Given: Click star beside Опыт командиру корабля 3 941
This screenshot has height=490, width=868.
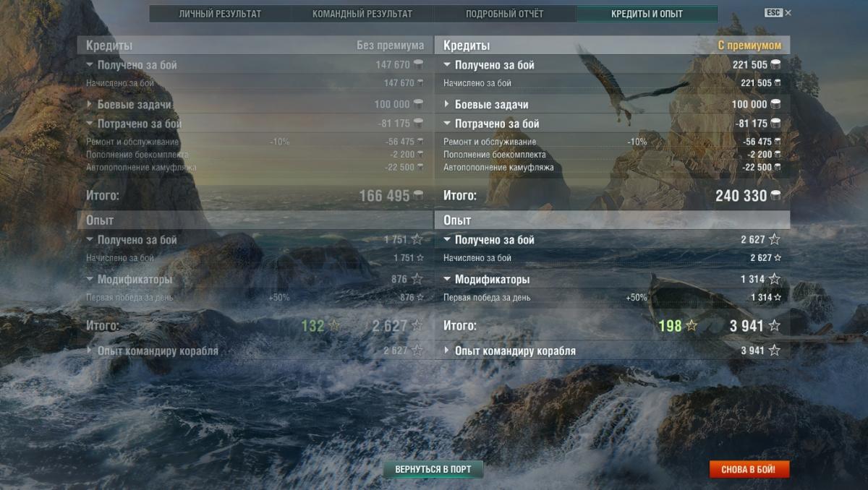Looking at the screenshot, I should tap(775, 351).
